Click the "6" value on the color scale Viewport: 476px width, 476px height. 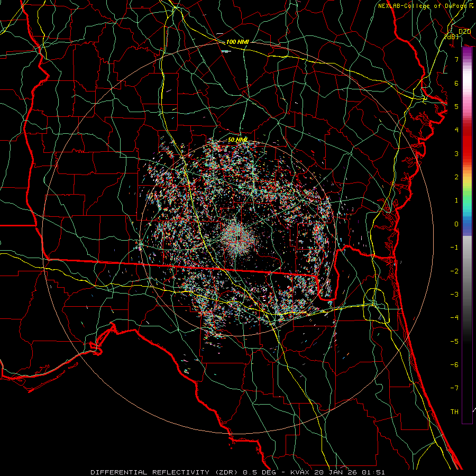coord(456,83)
